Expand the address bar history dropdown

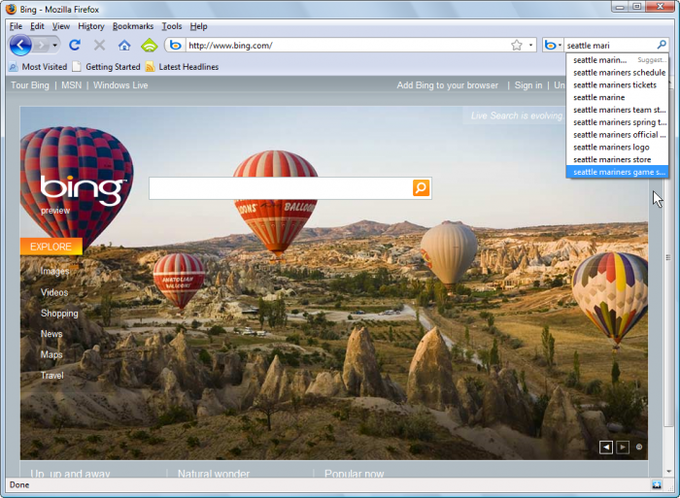[x=531, y=45]
